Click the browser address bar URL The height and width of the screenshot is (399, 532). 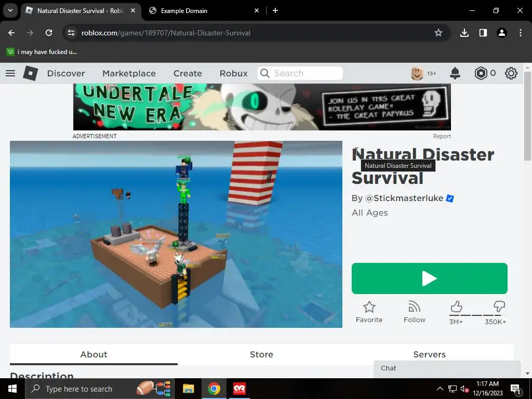pos(166,33)
